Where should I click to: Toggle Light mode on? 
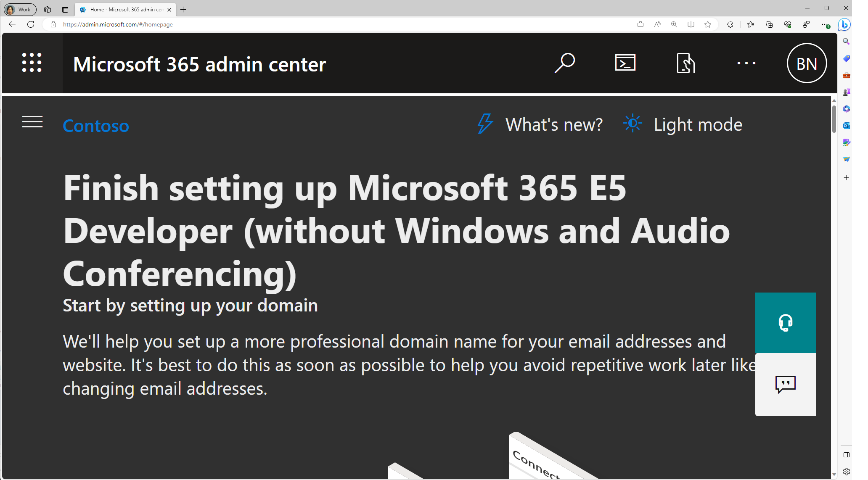pyautogui.click(x=683, y=124)
